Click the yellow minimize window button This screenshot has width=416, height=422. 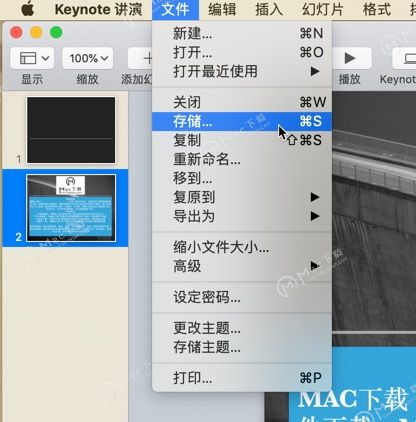36,32
